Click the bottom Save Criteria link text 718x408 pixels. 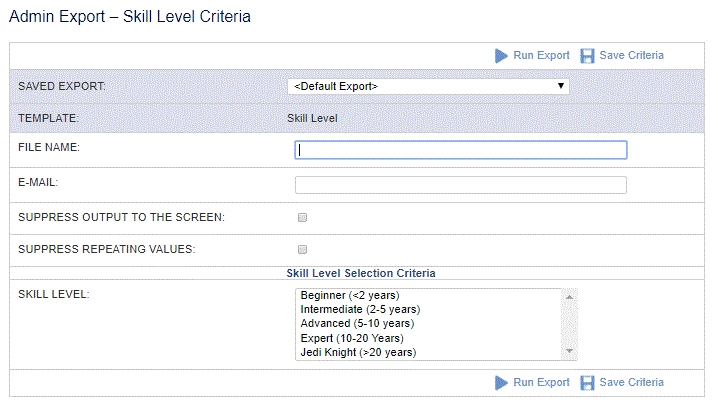coord(631,382)
